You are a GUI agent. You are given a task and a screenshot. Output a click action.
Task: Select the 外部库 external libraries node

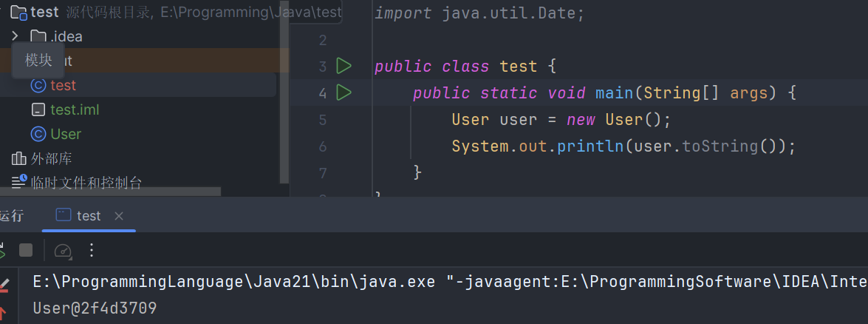tap(51, 158)
